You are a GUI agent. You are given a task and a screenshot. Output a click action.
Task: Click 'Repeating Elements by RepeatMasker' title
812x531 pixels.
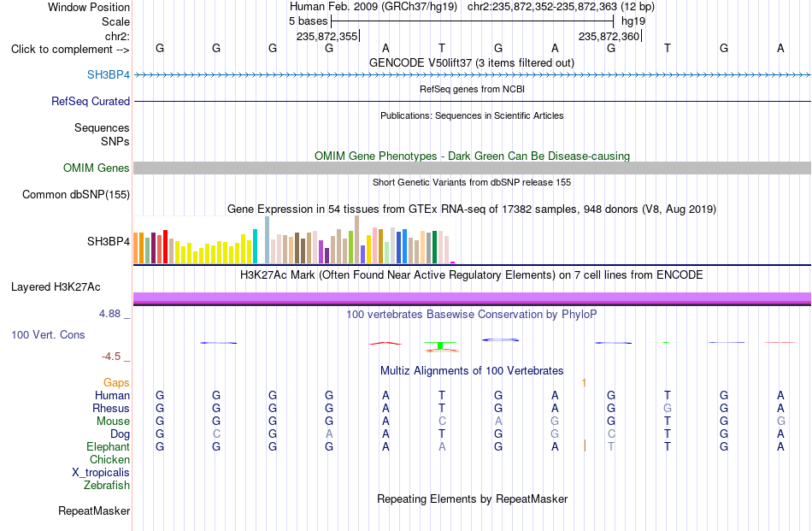tap(472, 499)
